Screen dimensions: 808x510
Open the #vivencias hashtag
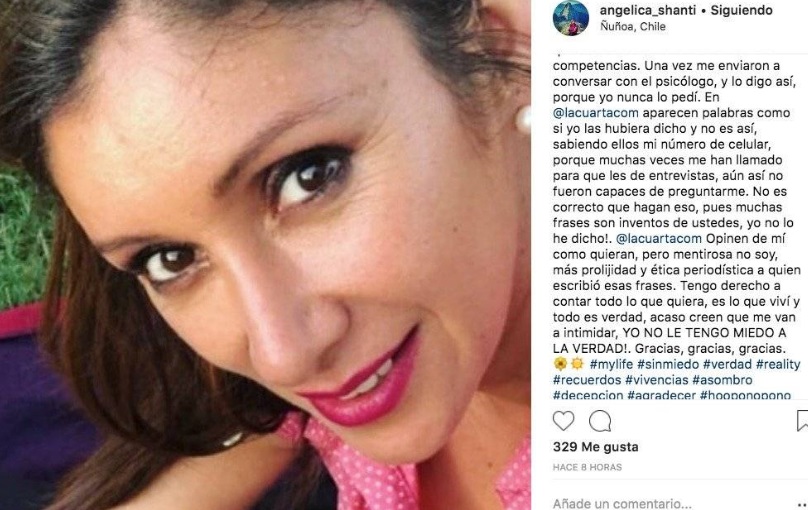point(656,380)
